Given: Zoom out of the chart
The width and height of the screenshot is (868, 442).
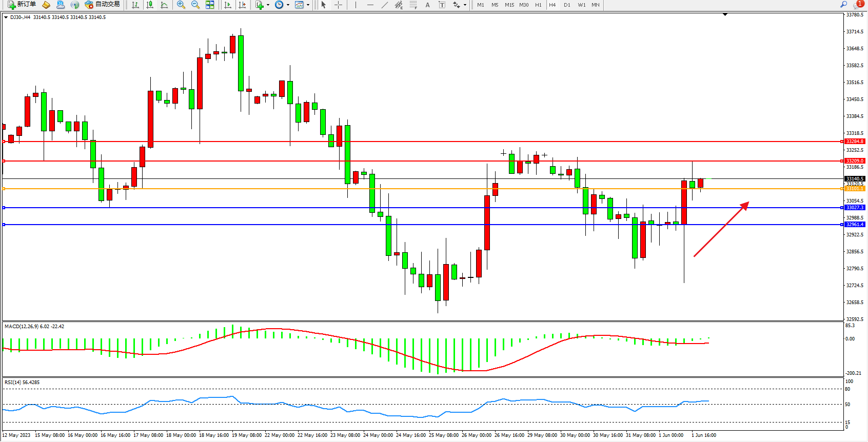Looking at the screenshot, I should [195, 5].
